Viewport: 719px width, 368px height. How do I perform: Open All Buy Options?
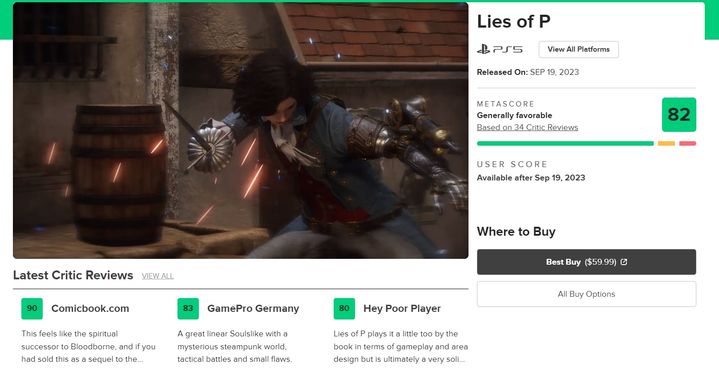click(x=586, y=294)
